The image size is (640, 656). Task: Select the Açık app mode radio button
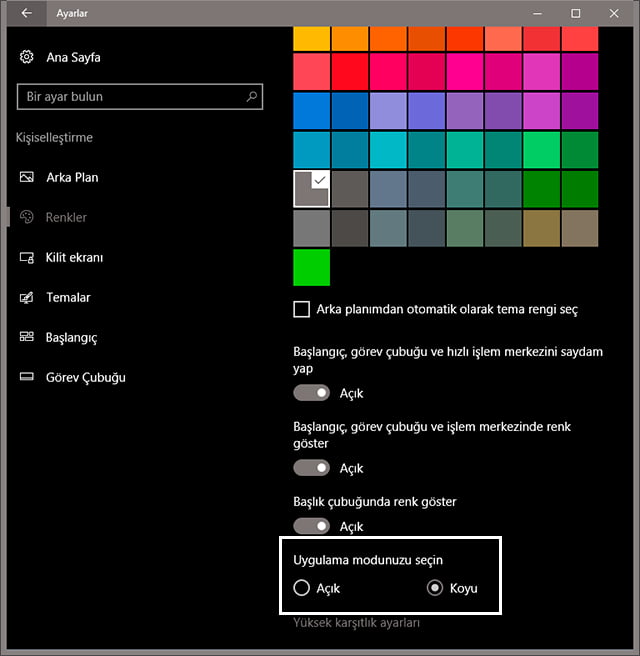[x=302, y=588]
